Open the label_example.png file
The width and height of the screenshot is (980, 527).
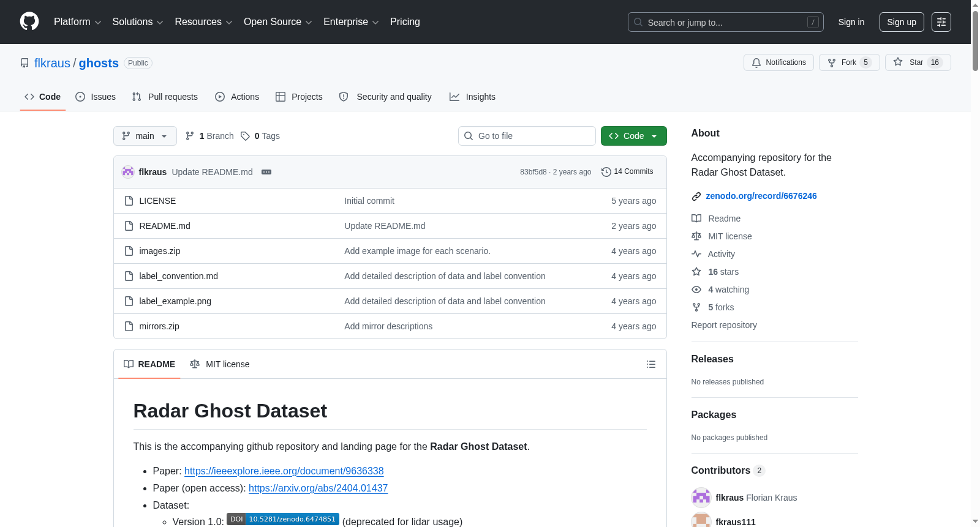(175, 301)
